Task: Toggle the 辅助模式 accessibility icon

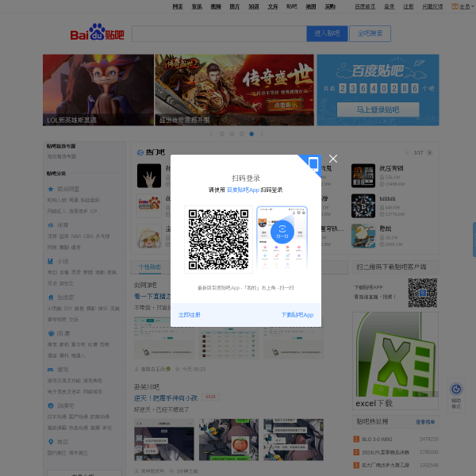Action: coord(456,390)
